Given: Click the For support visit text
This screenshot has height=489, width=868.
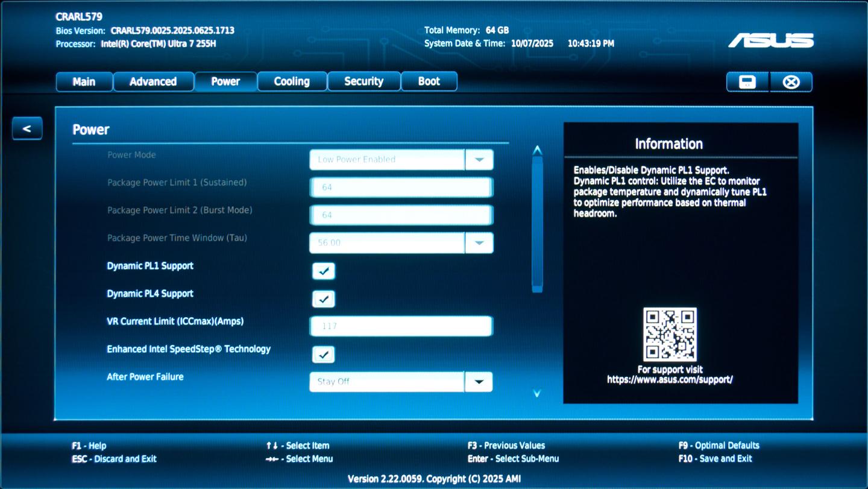Looking at the screenshot, I should click(x=670, y=370).
